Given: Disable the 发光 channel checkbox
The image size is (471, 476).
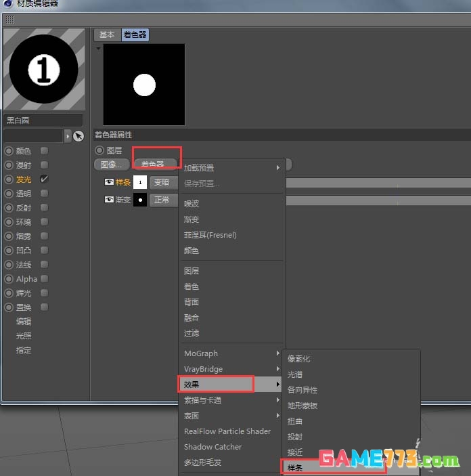Looking at the screenshot, I should [44, 179].
